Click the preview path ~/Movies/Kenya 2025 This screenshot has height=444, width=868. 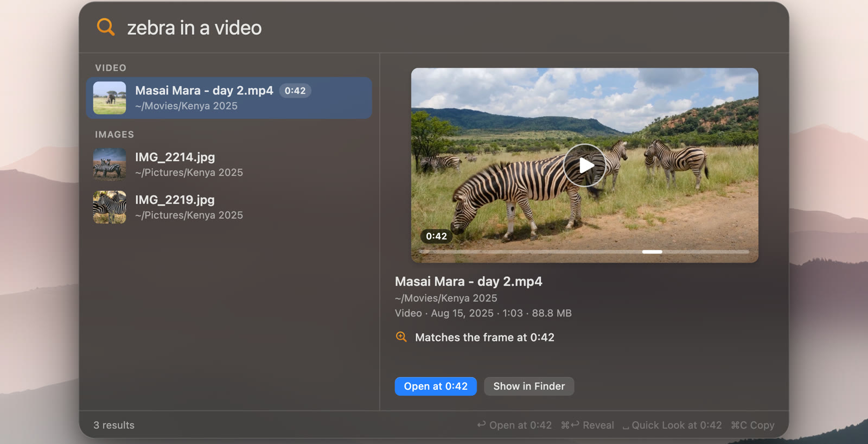(x=446, y=298)
